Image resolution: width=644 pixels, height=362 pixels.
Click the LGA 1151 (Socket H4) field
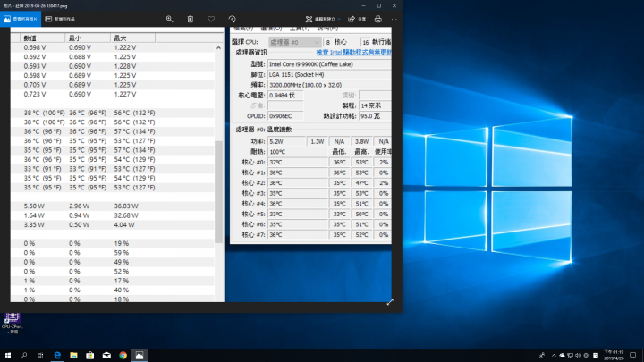329,75
